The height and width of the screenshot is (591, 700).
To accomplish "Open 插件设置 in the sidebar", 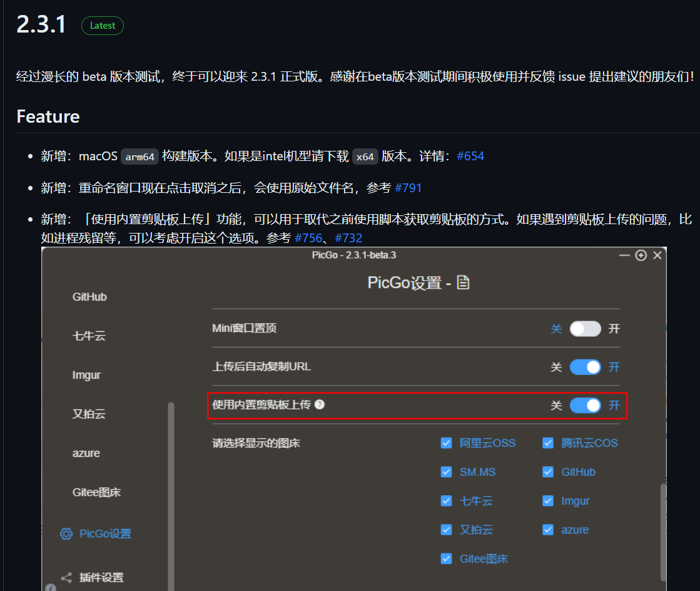I will [x=101, y=577].
